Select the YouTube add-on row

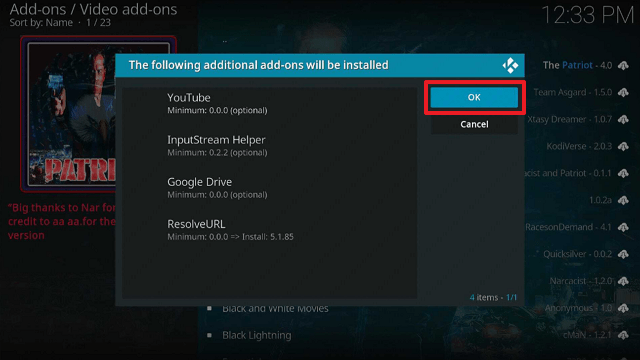269,103
